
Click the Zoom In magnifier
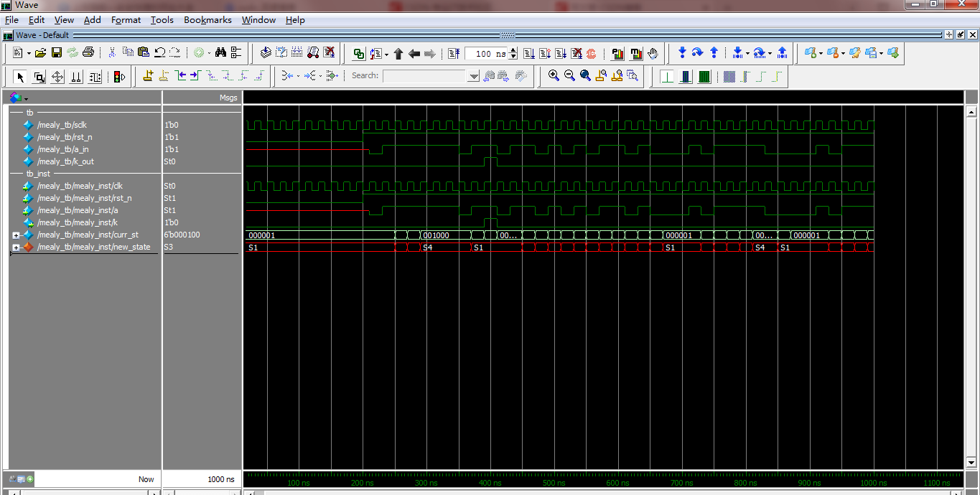[554, 75]
